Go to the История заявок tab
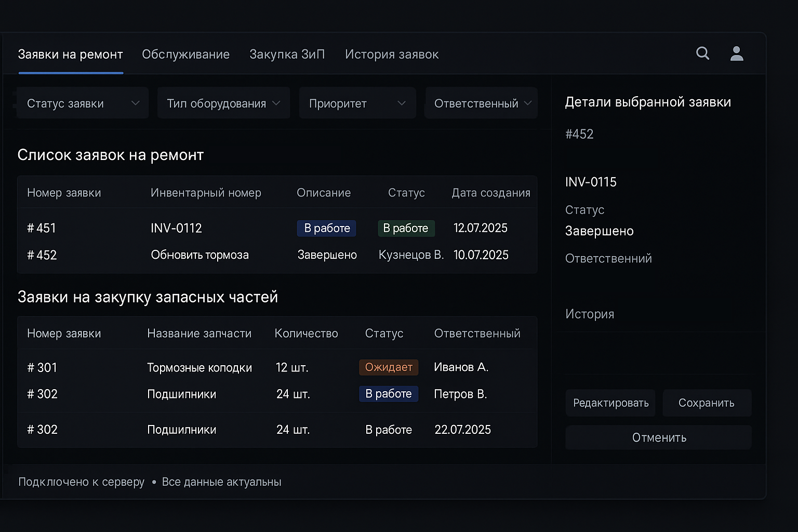The height and width of the screenshot is (532, 798). [392, 55]
